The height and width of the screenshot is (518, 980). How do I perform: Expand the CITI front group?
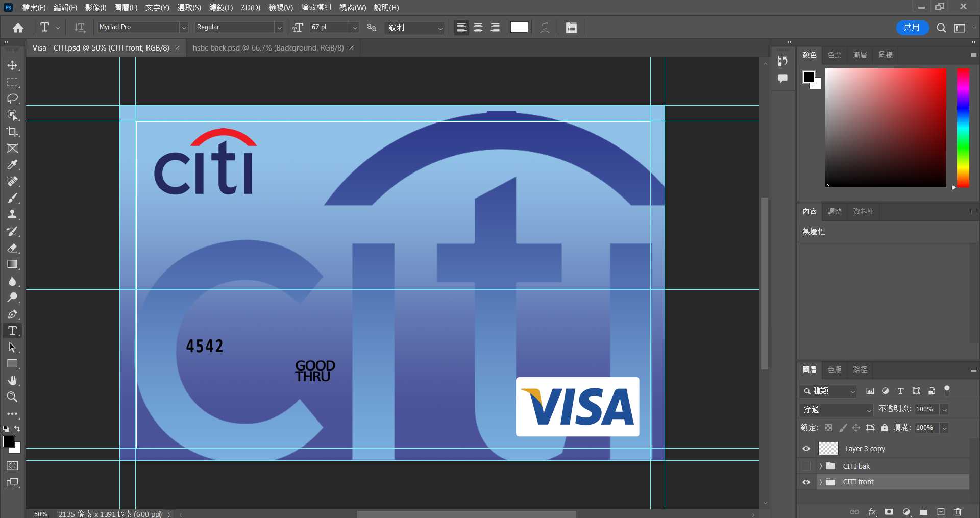821,482
